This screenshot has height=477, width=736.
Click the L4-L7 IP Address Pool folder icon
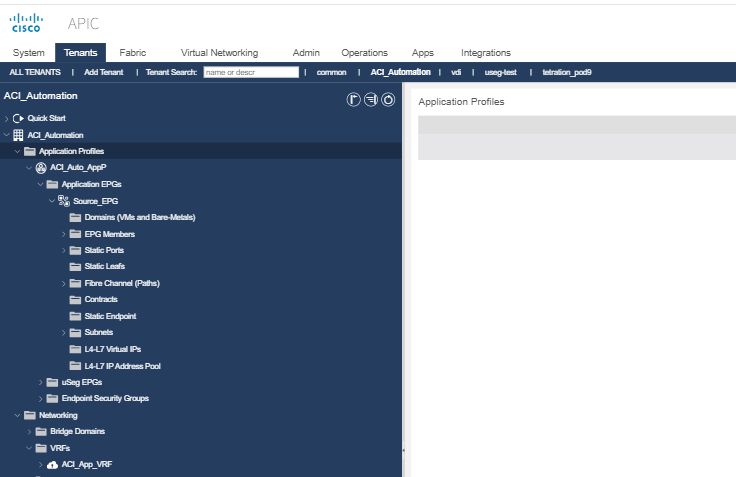pyautogui.click(x=75, y=366)
